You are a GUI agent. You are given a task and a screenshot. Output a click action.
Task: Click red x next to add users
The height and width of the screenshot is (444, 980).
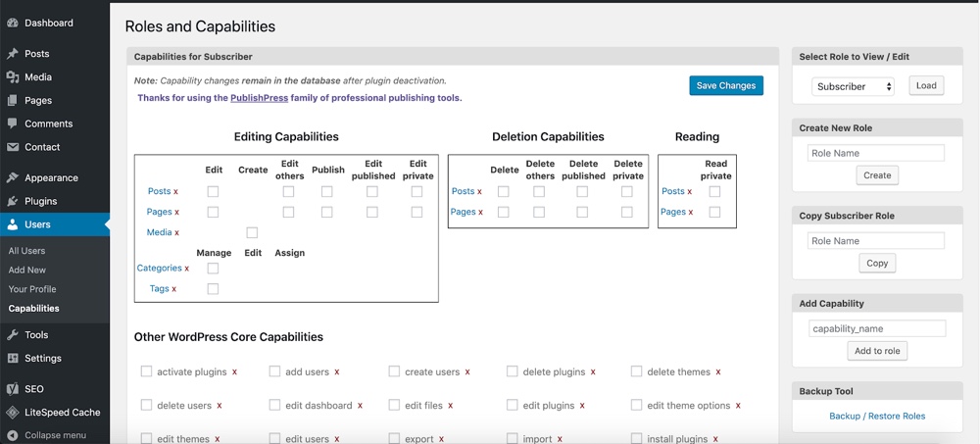pyautogui.click(x=336, y=372)
